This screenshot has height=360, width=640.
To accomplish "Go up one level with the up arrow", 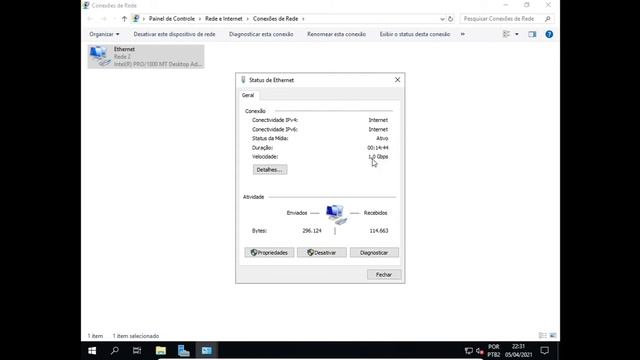I will pyautogui.click(x=124, y=19).
